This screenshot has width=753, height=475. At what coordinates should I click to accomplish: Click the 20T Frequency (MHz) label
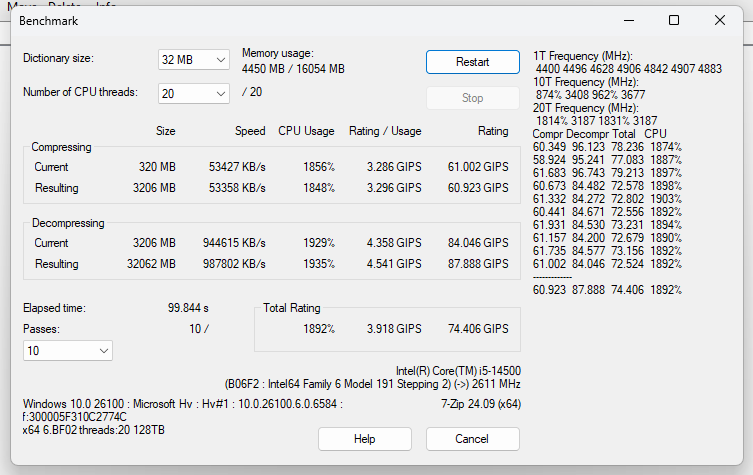(x=585, y=108)
